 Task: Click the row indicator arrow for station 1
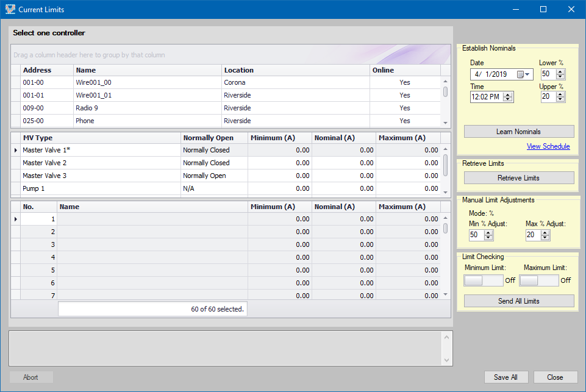(x=16, y=219)
